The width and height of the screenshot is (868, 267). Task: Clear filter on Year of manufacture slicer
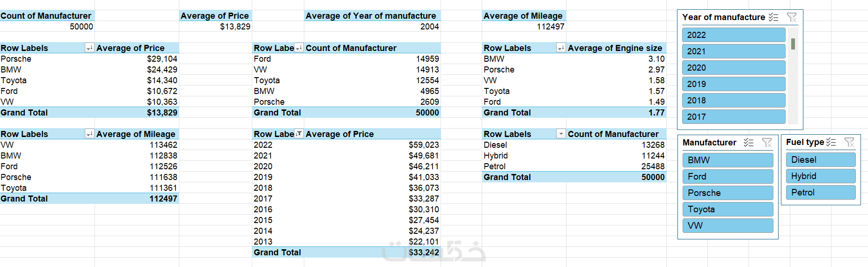[792, 17]
